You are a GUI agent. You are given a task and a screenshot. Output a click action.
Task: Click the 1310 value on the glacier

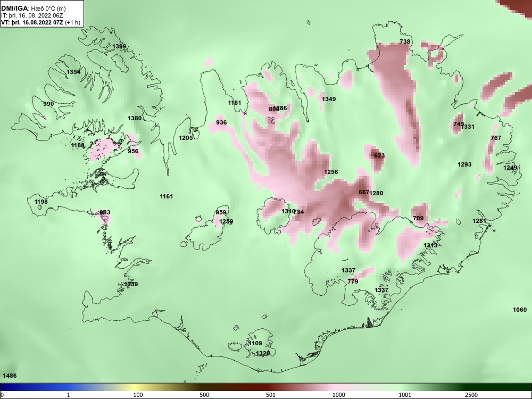pyautogui.click(x=288, y=211)
